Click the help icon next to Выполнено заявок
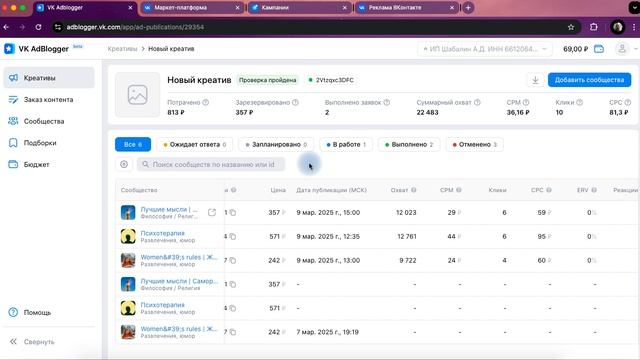The height and width of the screenshot is (360, 640). click(386, 102)
